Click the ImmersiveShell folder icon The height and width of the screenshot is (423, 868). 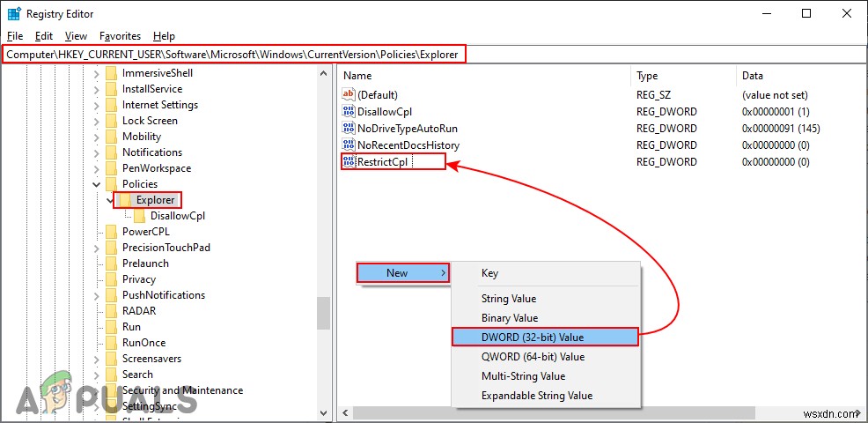[111, 72]
